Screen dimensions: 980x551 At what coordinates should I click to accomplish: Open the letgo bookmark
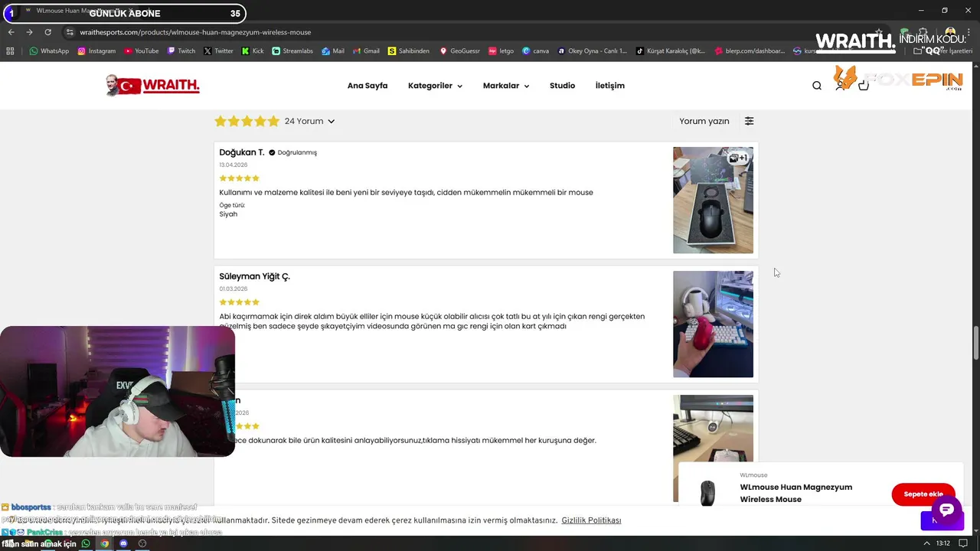pyautogui.click(x=501, y=51)
